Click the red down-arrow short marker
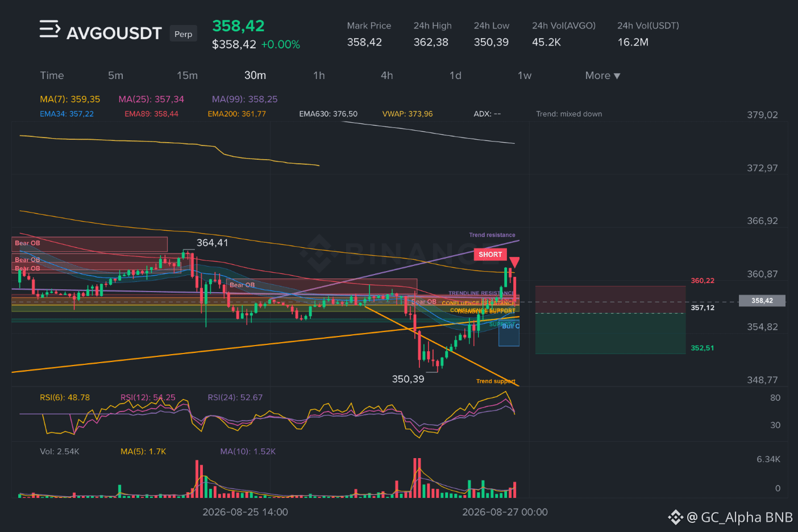 (514, 263)
